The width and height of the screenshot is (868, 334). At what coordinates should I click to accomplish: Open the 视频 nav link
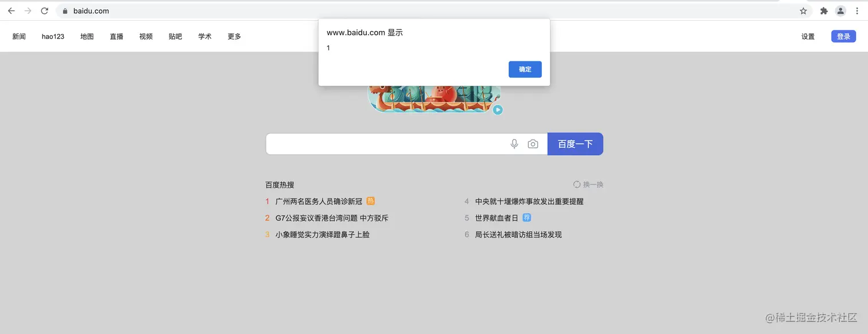(146, 37)
